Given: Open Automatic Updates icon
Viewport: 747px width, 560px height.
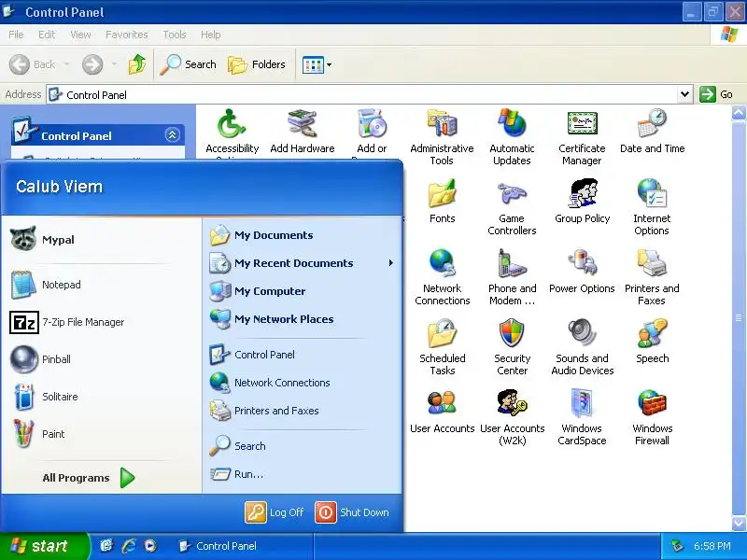Looking at the screenshot, I should 512,137.
